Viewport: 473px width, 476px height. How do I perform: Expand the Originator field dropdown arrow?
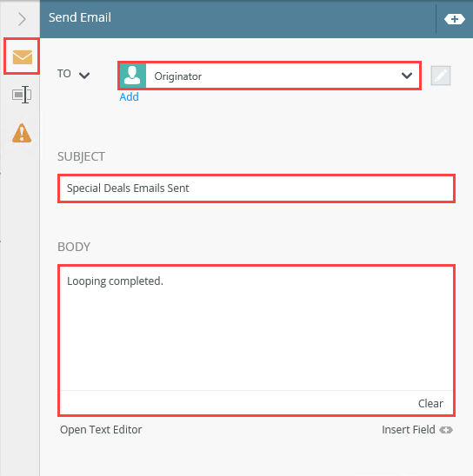[x=407, y=76]
